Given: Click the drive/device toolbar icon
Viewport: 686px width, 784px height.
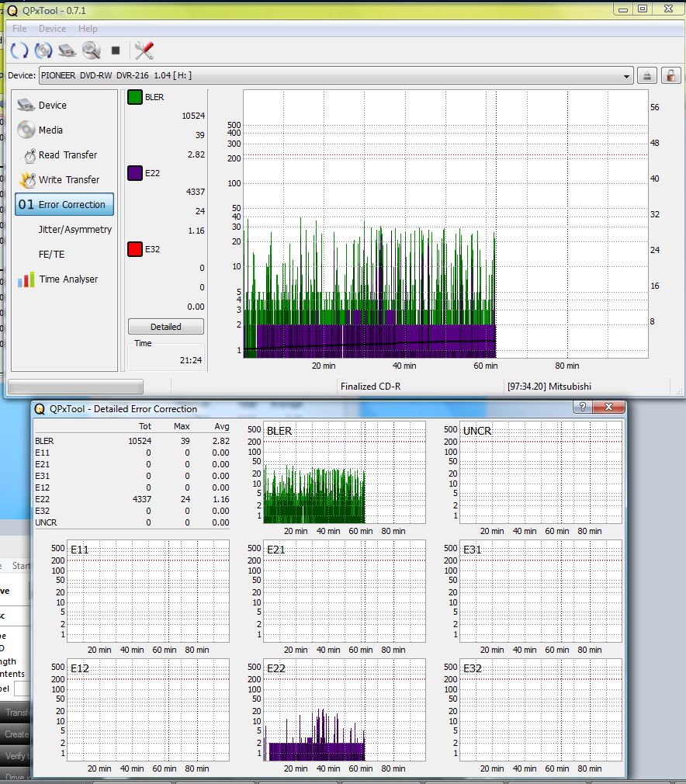Looking at the screenshot, I should pyautogui.click(x=67, y=50).
